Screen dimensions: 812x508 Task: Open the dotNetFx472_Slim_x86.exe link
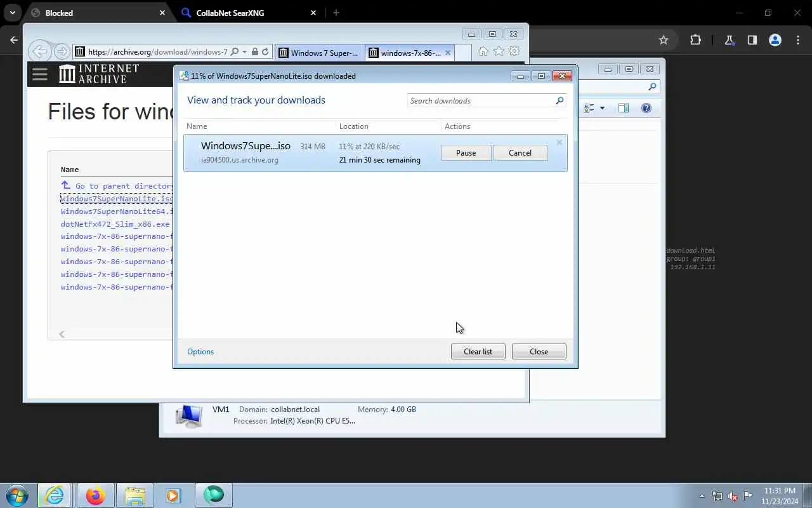[115, 224]
